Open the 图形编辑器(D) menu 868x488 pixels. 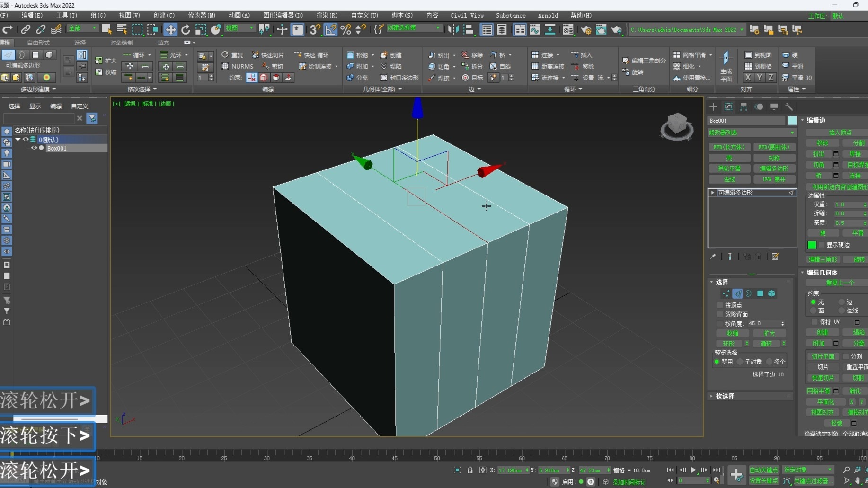click(x=283, y=15)
